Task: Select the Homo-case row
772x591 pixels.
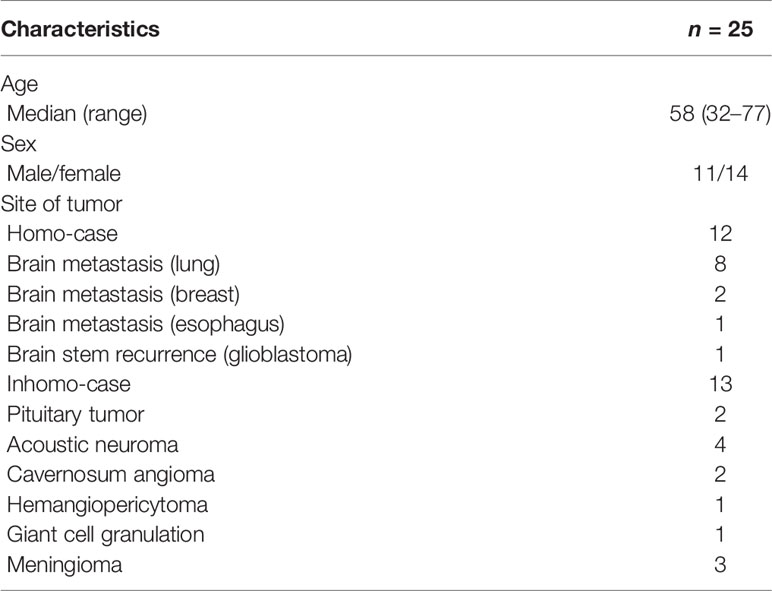Action: tap(386, 234)
